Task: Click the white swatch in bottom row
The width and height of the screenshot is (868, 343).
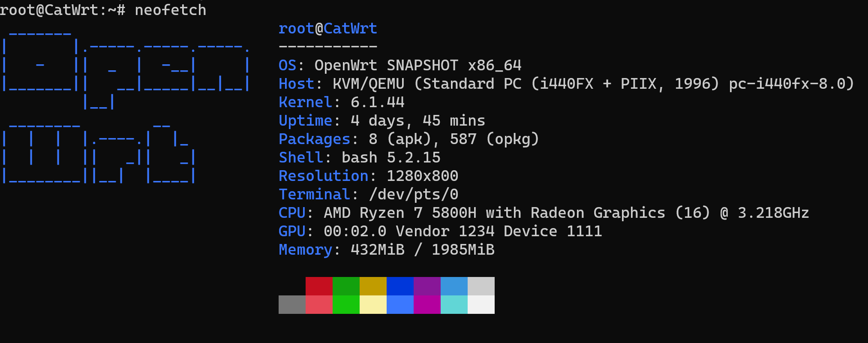Action: [481, 304]
